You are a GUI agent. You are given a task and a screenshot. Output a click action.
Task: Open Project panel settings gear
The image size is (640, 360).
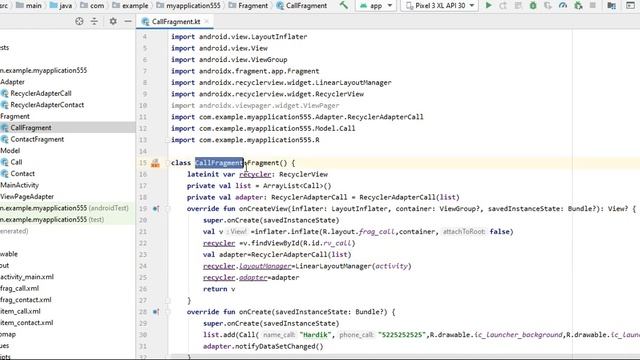coord(113,21)
